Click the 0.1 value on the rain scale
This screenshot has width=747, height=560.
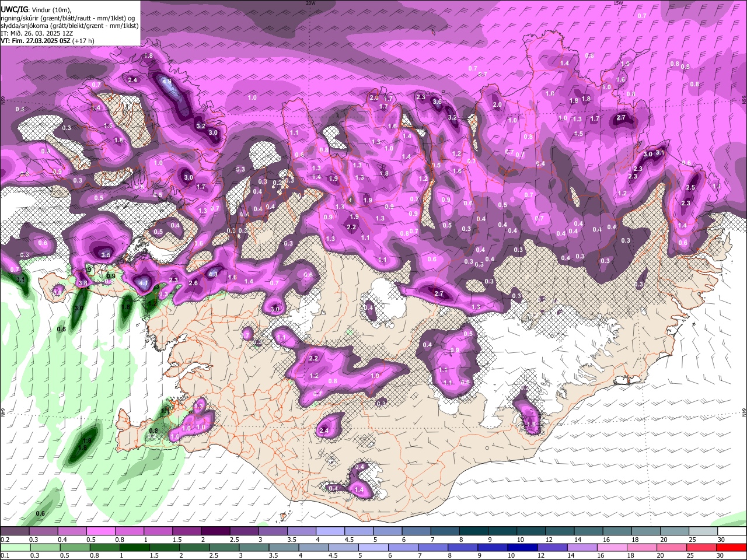click(x=5, y=556)
